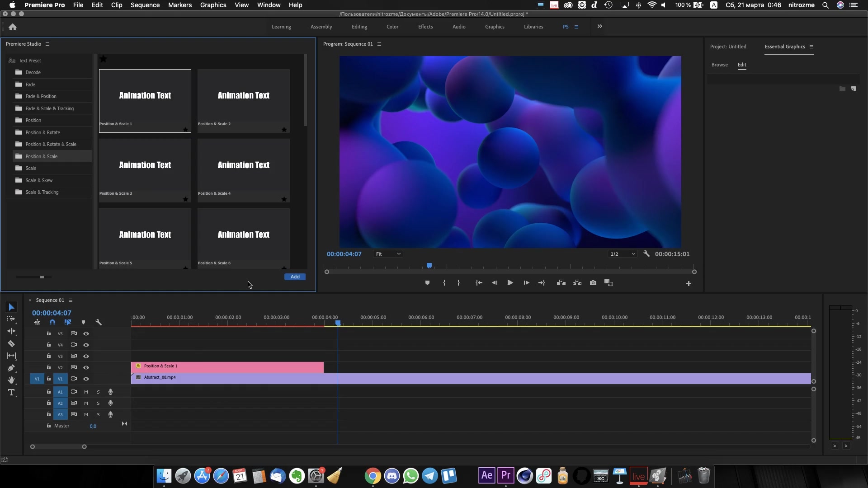Toggle V5 track output eye

tap(86, 333)
